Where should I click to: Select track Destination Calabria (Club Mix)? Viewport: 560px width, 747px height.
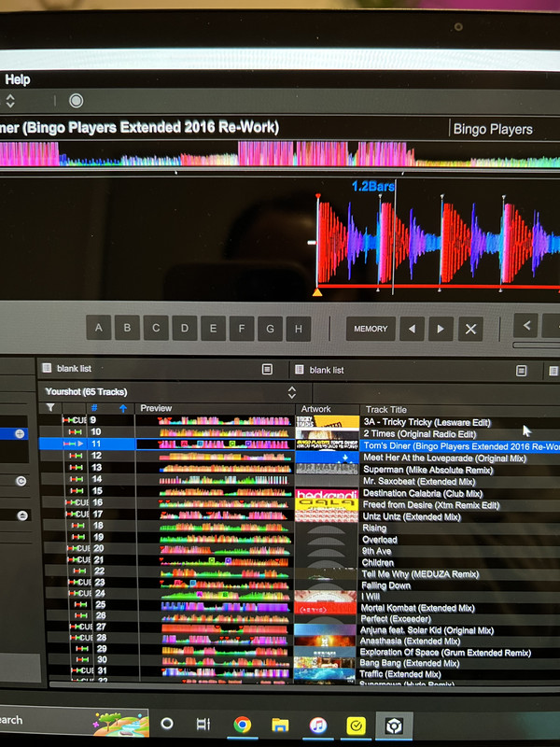tap(423, 493)
